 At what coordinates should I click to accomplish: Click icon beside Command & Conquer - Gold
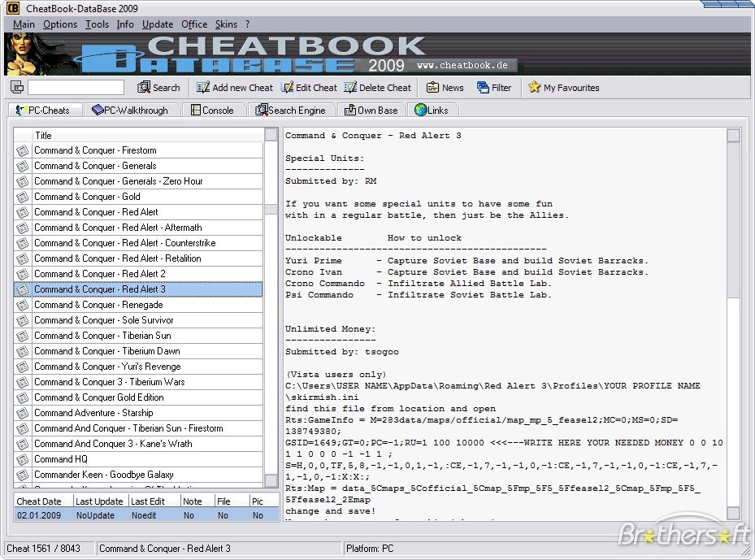[22, 197]
